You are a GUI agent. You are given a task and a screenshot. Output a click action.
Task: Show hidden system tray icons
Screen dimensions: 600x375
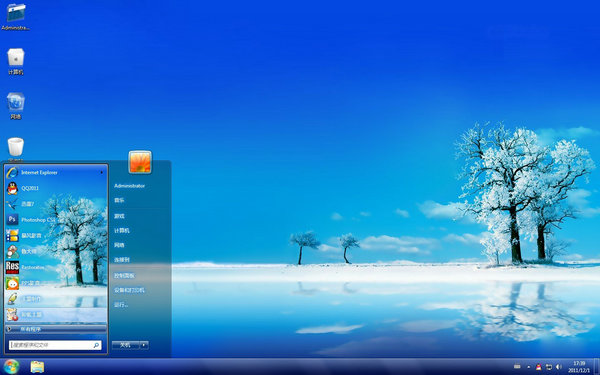pos(529,367)
